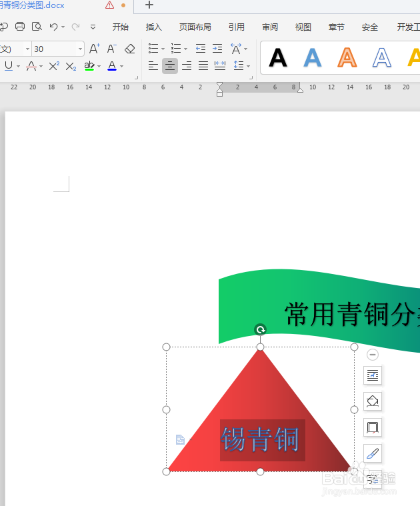Open a new document tab with plus

pos(149,5)
